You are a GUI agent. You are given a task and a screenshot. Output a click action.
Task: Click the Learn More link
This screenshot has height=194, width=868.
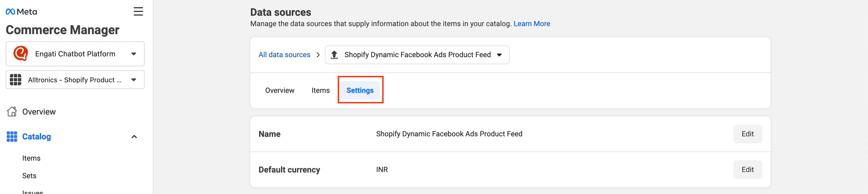point(532,24)
